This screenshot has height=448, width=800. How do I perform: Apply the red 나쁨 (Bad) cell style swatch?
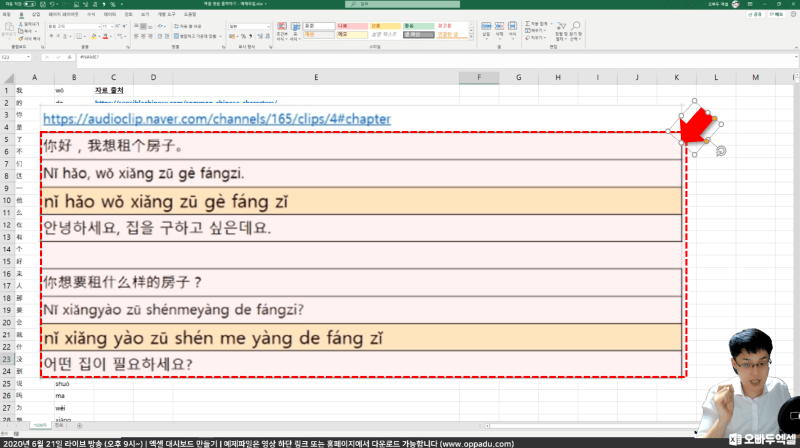click(x=344, y=25)
